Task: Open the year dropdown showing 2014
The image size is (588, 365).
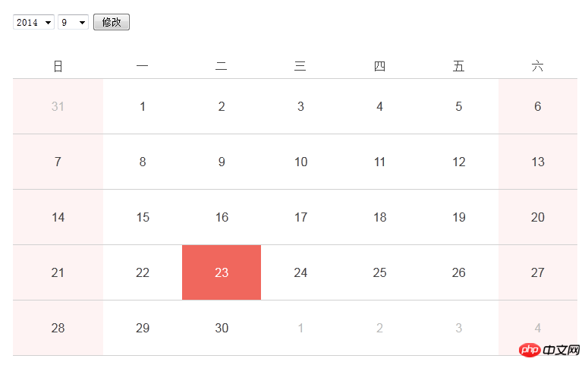Action: [x=33, y=22]
